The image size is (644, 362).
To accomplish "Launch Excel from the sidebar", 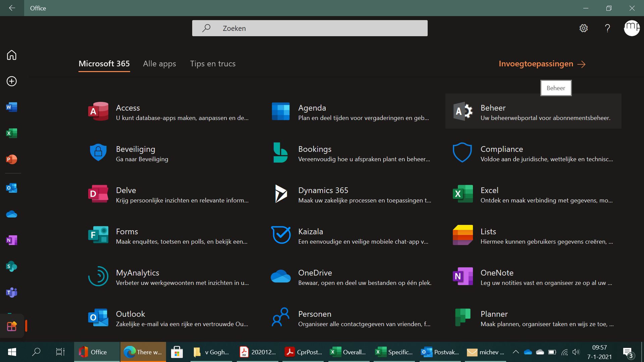I will 12,133.
